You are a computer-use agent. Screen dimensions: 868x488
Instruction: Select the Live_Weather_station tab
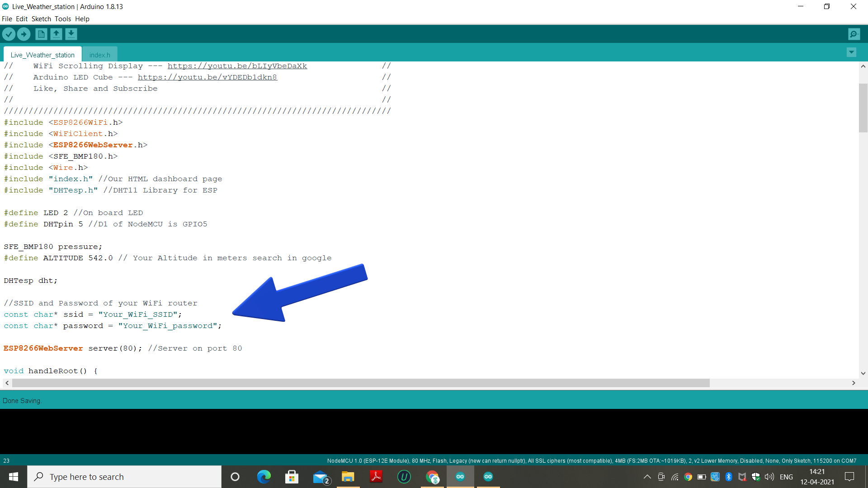tap(42, 55)
